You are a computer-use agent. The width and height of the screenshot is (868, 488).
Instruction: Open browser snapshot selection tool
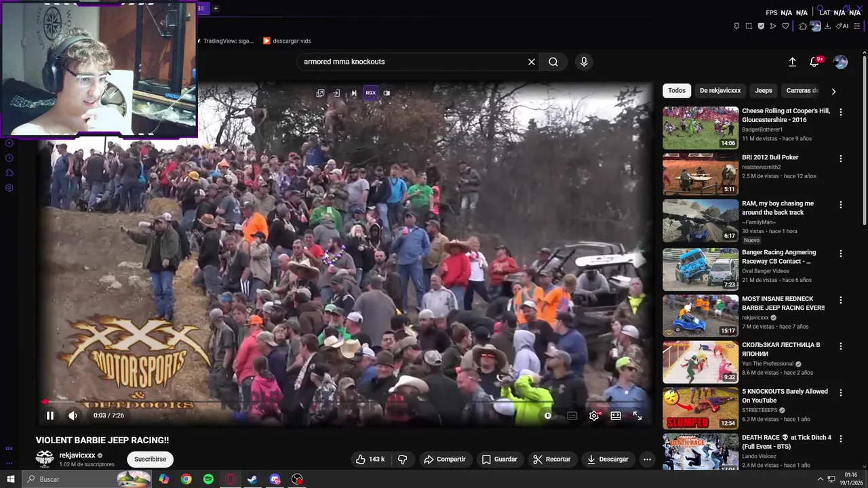749,26
